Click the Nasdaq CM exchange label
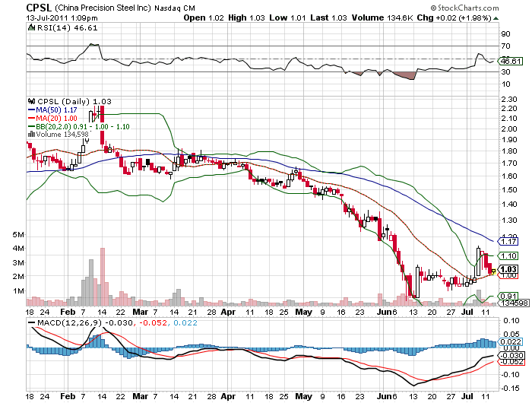 (x=175, y=8)
